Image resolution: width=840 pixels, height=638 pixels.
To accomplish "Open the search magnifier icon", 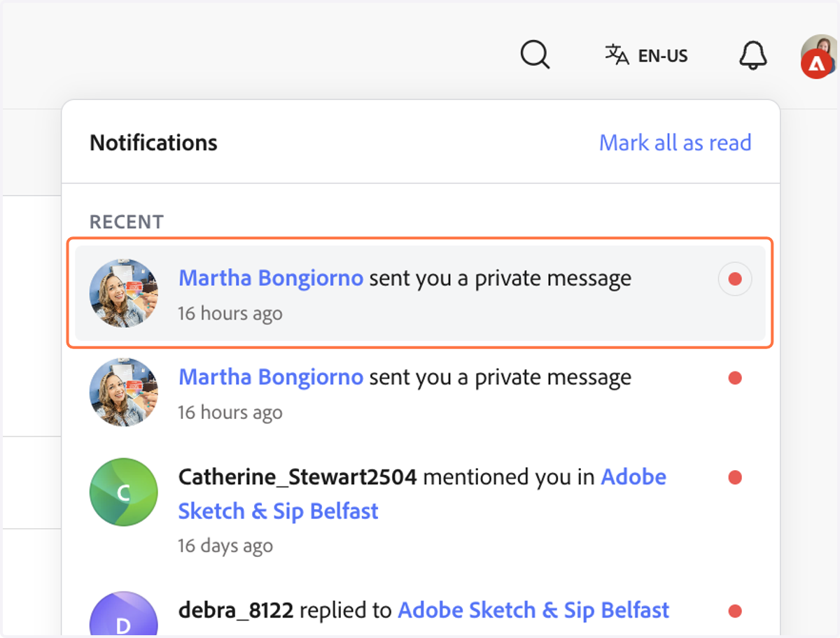I will [535, 55].
